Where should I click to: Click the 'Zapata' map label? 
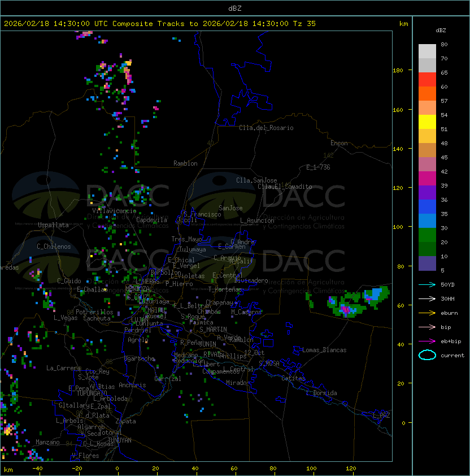tap(125, 421)
